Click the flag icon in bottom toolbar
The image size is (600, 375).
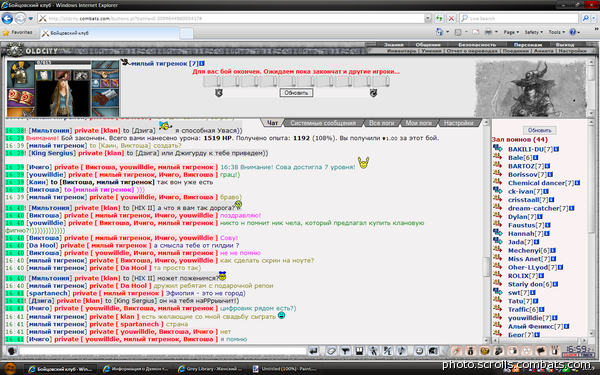541,351
